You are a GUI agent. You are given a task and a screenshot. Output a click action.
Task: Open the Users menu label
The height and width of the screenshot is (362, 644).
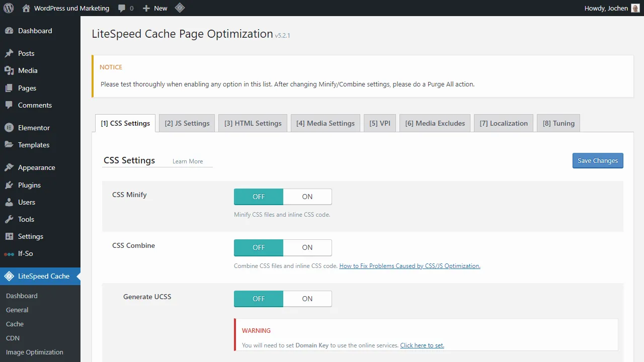(x=27, y=202)
